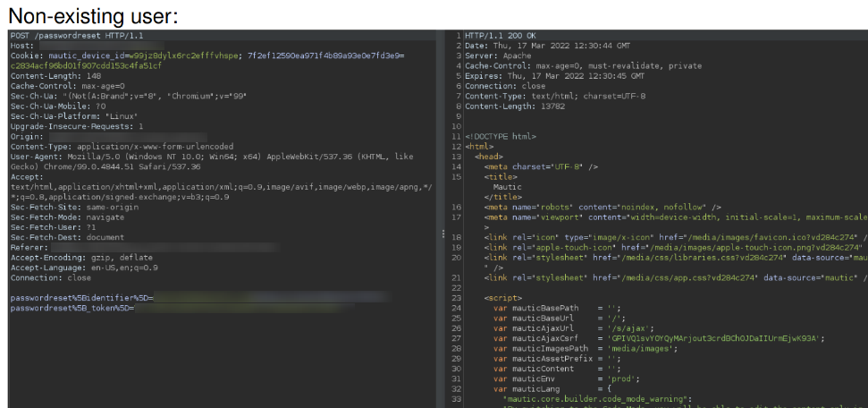Click the "var mauticAssetPrefix" line
The width and height of the screenshot is (868, 408).
(558, 359)
